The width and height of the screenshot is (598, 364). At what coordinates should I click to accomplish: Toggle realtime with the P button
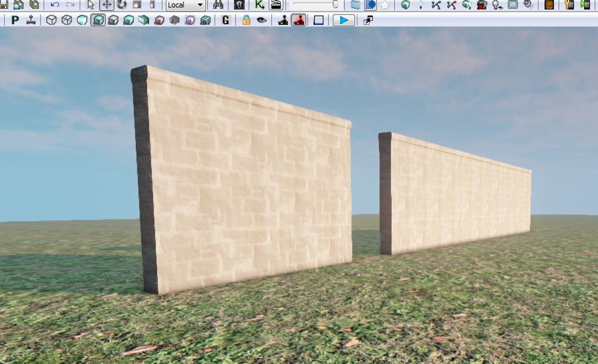point(15,20)
